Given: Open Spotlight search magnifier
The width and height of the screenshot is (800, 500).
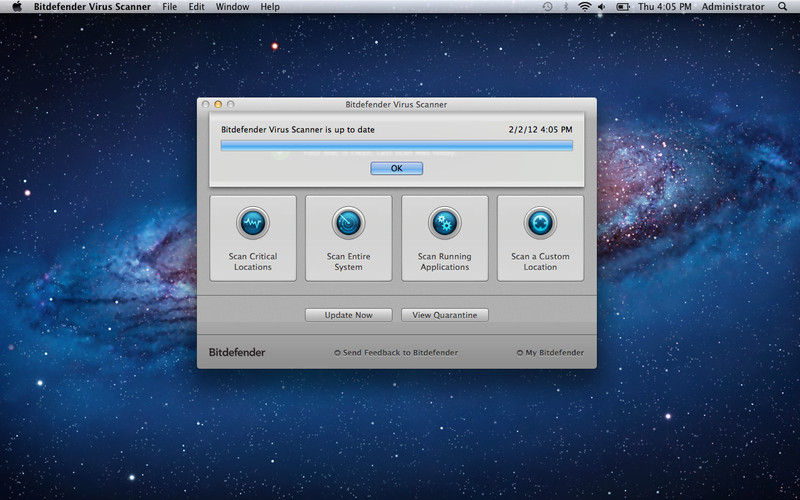Looking at the screenshot, I should (783, 7).
